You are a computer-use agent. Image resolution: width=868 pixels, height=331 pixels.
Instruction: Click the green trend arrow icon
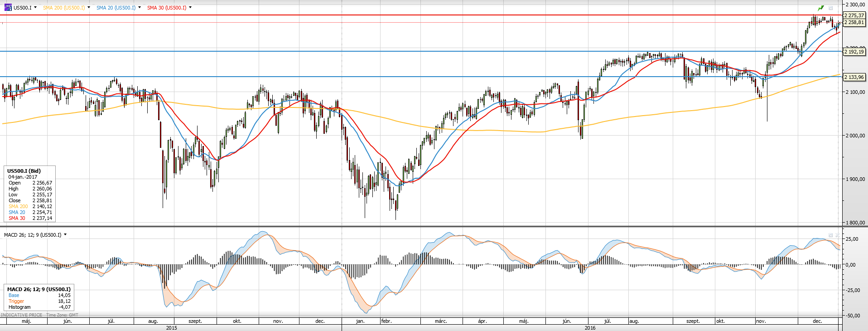820,8
